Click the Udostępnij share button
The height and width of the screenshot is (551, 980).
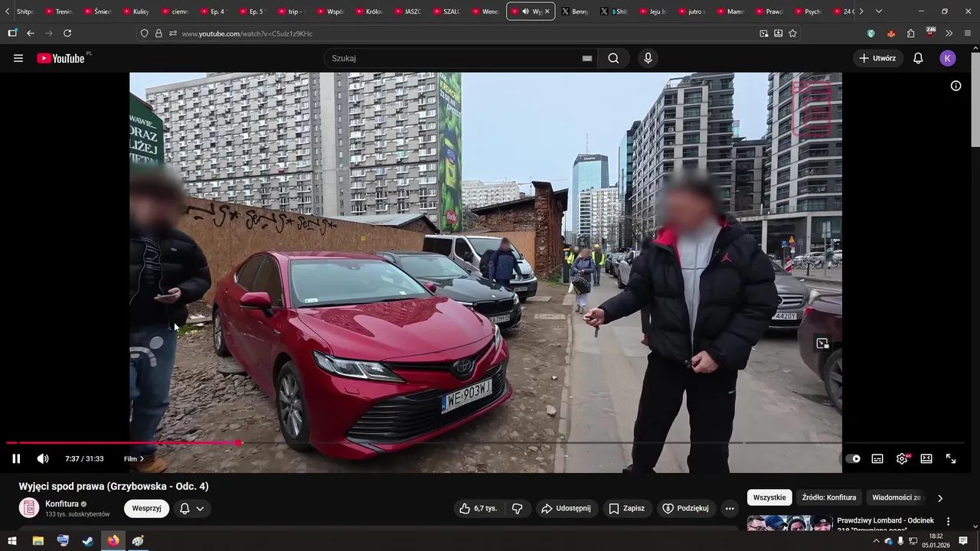pyautogui.click(x=566, y=508)
